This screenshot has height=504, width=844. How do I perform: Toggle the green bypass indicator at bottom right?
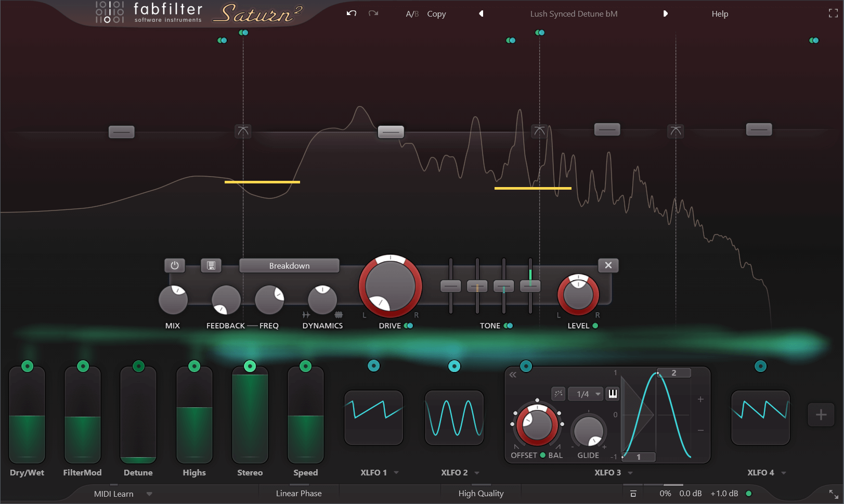coord(749,493)
